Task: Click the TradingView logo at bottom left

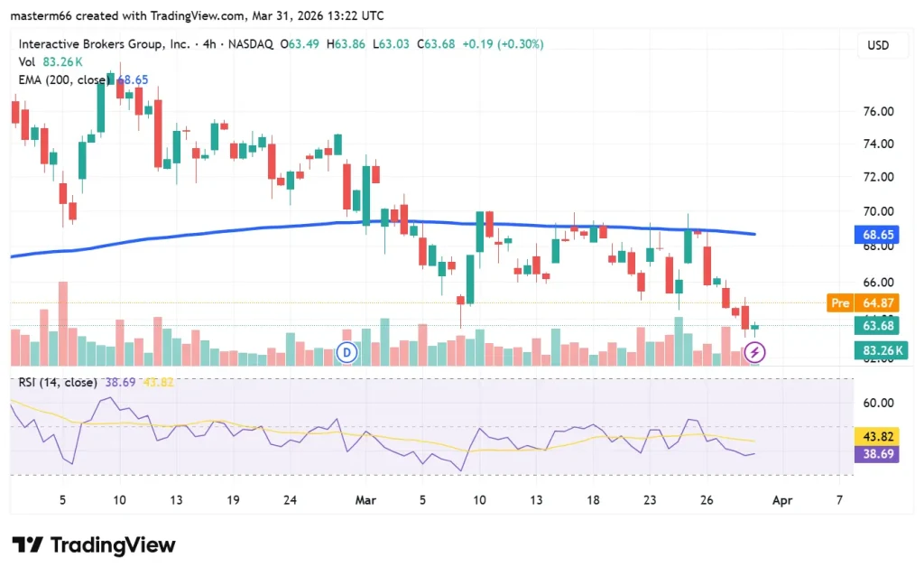Action: point(94,545)
